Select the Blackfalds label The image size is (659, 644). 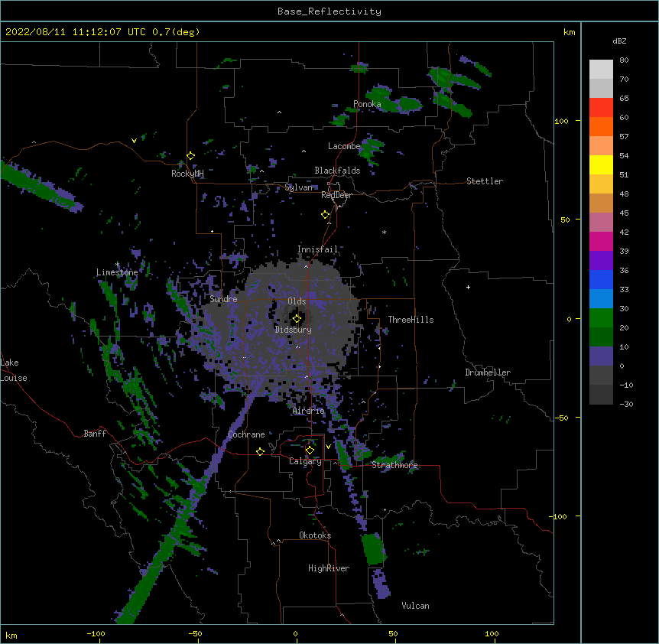(x=337, y=171)
